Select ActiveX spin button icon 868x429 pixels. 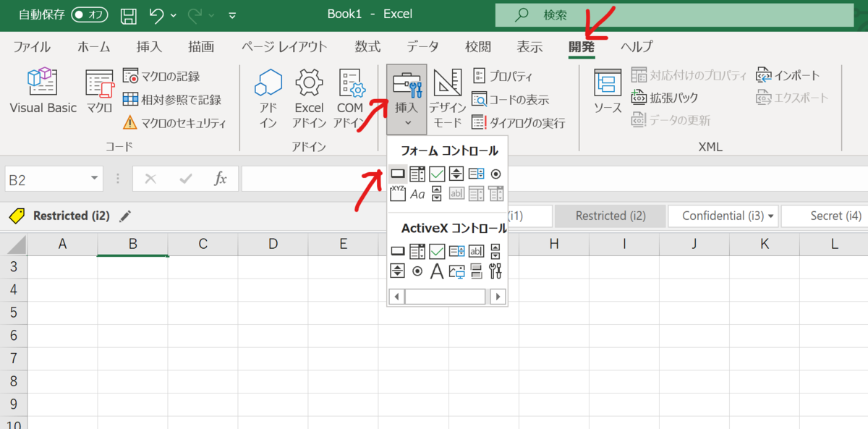tap(397, 271)
